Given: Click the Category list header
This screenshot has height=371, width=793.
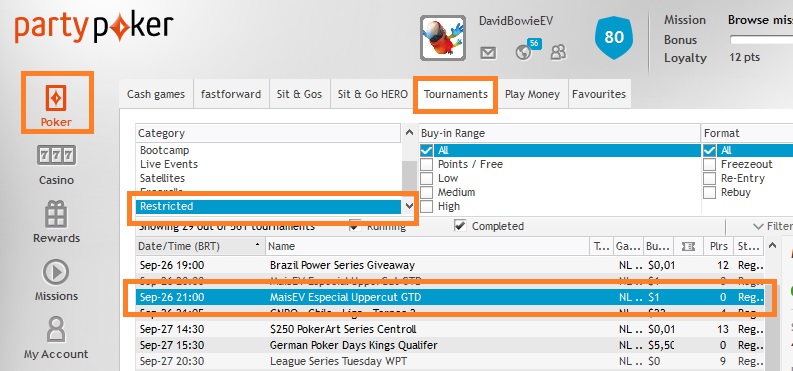Looking at the screenshot, I should (x=269, y=133).
